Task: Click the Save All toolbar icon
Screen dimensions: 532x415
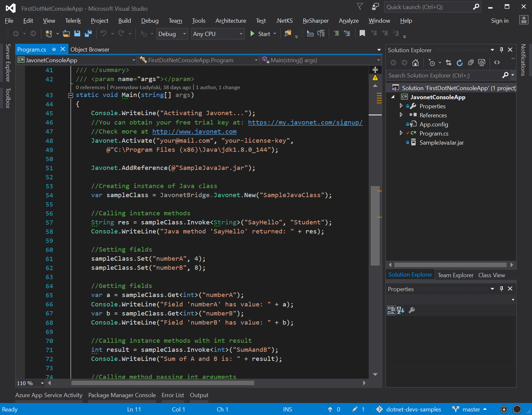Action: [88, 33]
